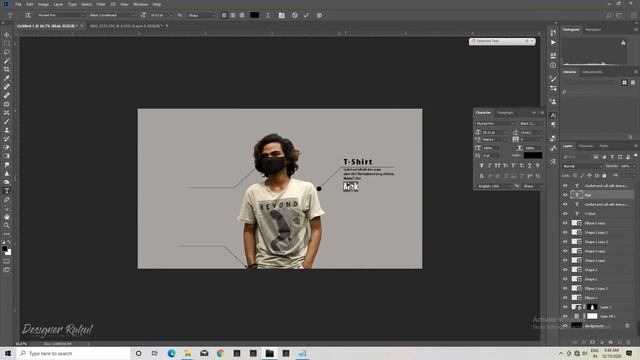
Task: Right align text in options bar
Action: click(242, 15)
